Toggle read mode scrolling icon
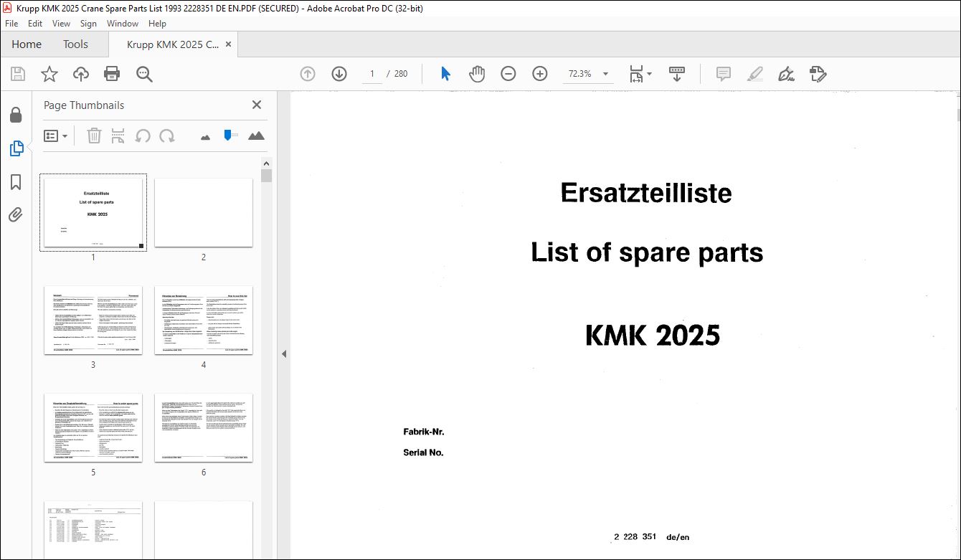 [x=677, y=74]
